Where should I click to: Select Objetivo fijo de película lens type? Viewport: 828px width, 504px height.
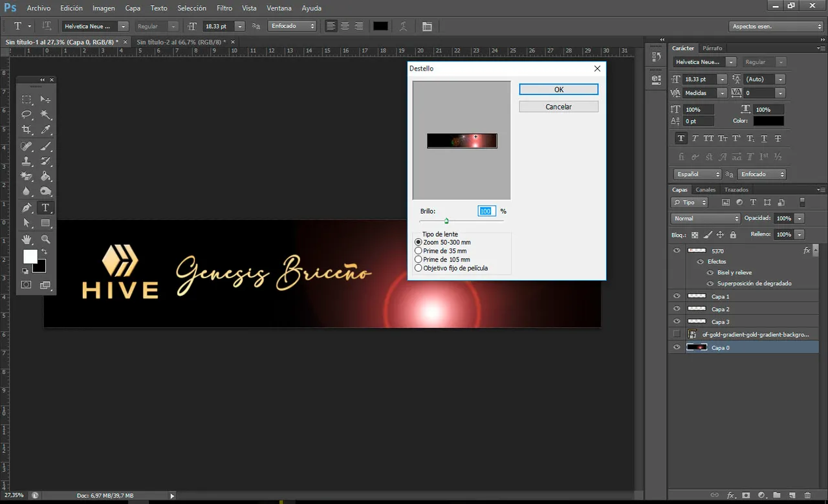click(418, 268)
